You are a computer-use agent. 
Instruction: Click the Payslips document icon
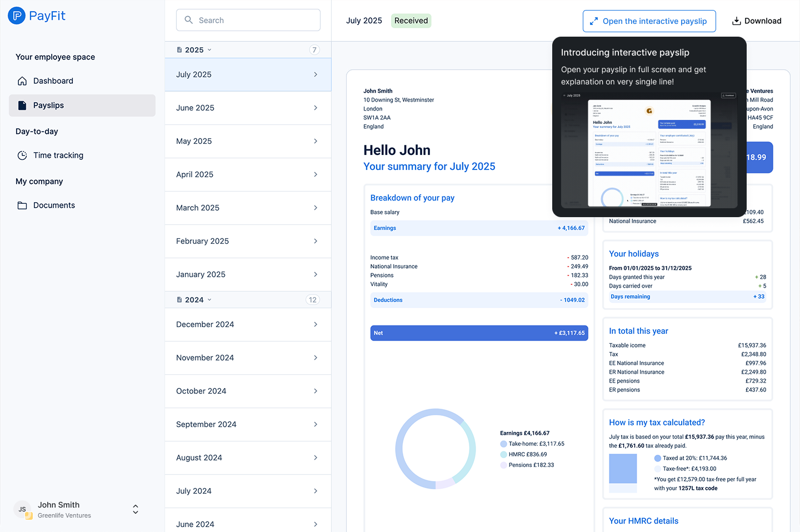pos(22,106)
